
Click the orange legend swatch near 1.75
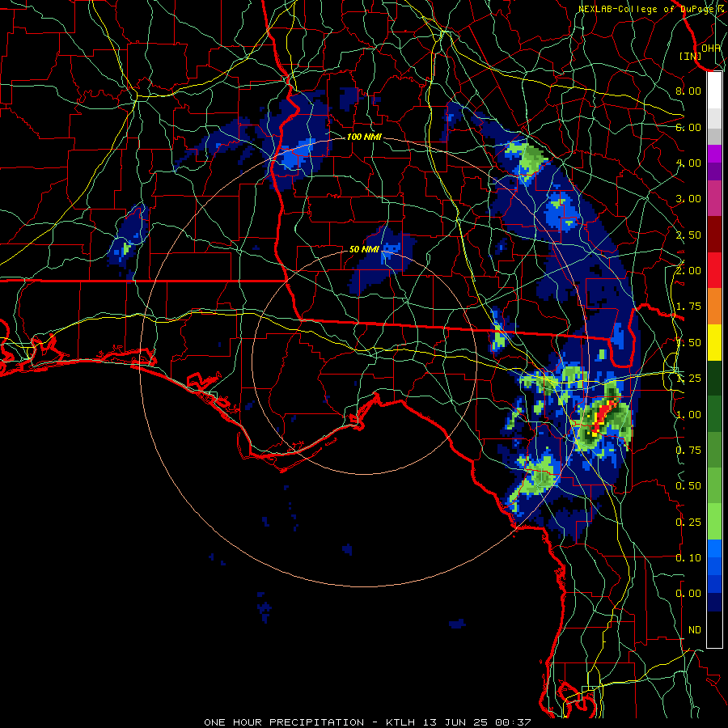coord(714,307)
